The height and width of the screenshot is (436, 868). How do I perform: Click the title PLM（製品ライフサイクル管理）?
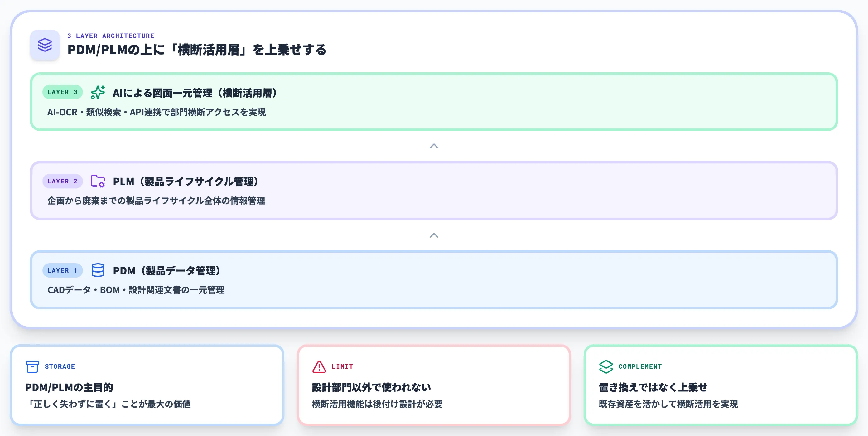point(186,182)
